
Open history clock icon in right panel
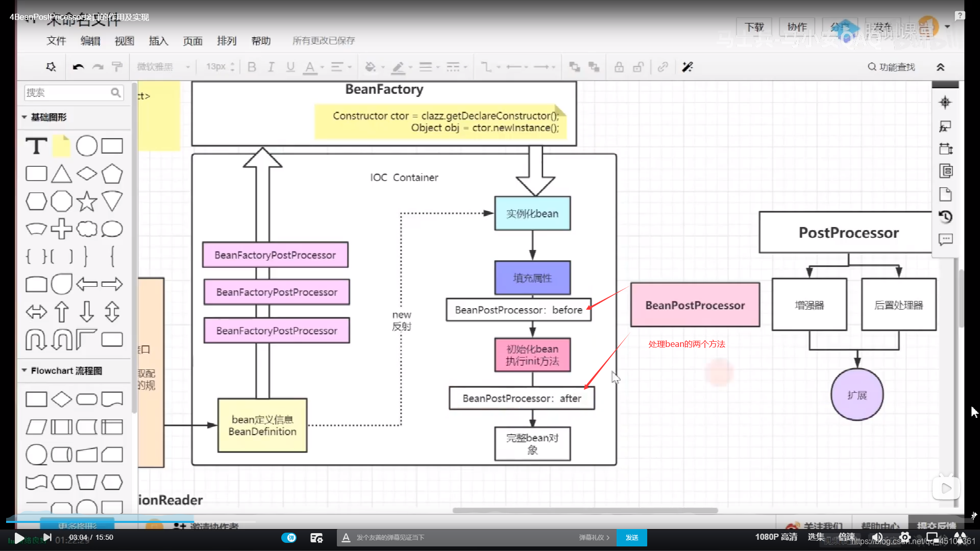click(x=945, y=217)
